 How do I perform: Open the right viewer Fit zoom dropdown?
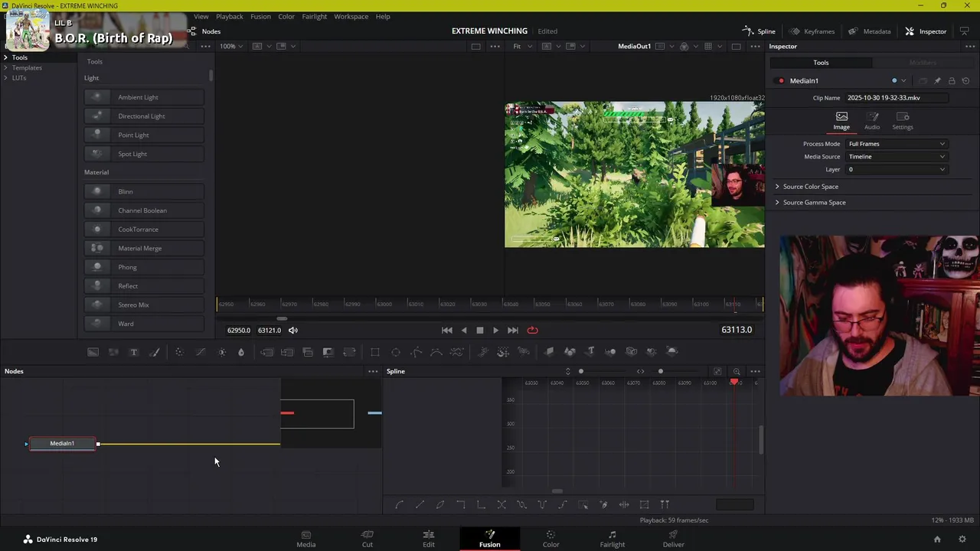[521, 47]
